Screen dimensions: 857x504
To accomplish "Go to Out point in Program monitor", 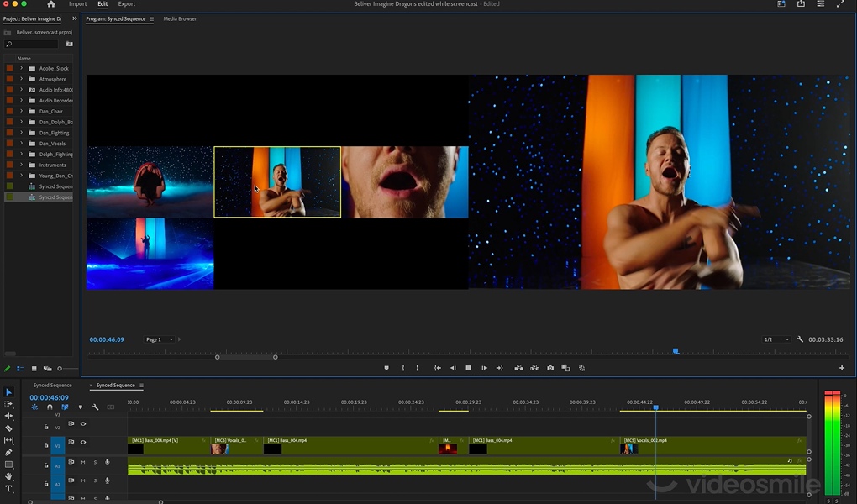I will (500, 368).
